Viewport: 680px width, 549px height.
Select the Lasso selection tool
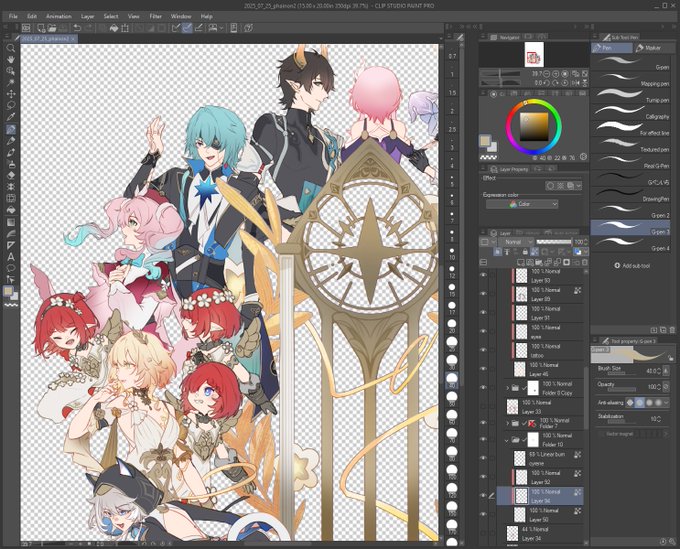point(11,105)
